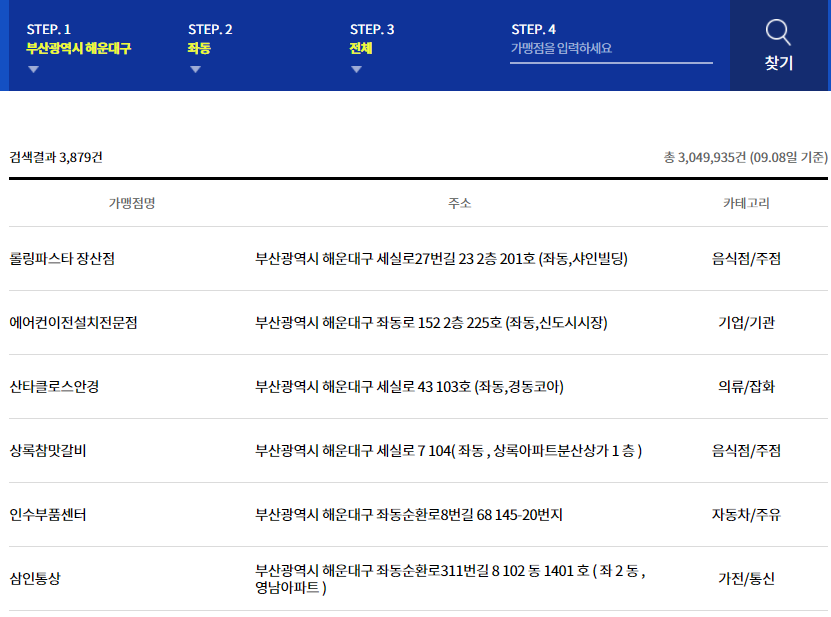Click the magnifying glass search icon
This screenshot has width=831, height=617.
click(x=778, y=32)
